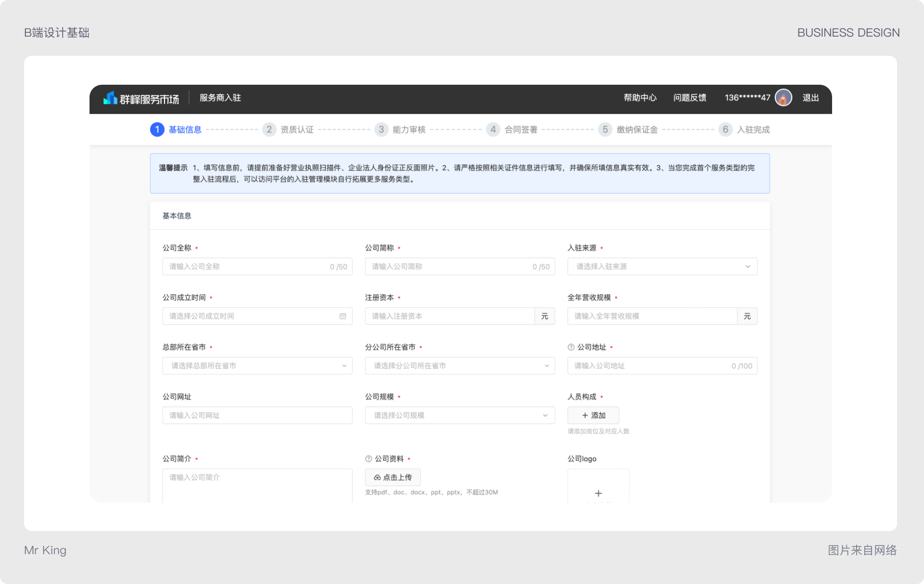Click the 服务商入驻 header title
The height and width of the screenshot is (584, 924).
[x=220, y=98]
